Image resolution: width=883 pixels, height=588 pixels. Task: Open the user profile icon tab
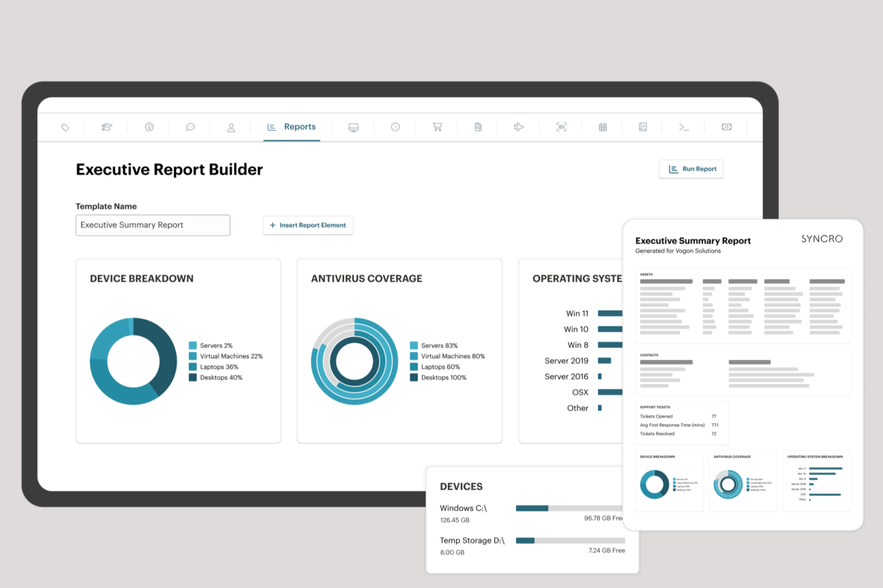[231, 128]
